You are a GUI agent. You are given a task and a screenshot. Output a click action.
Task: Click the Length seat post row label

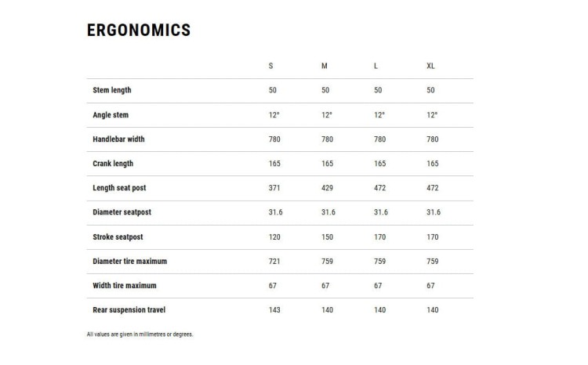point(119,188)
